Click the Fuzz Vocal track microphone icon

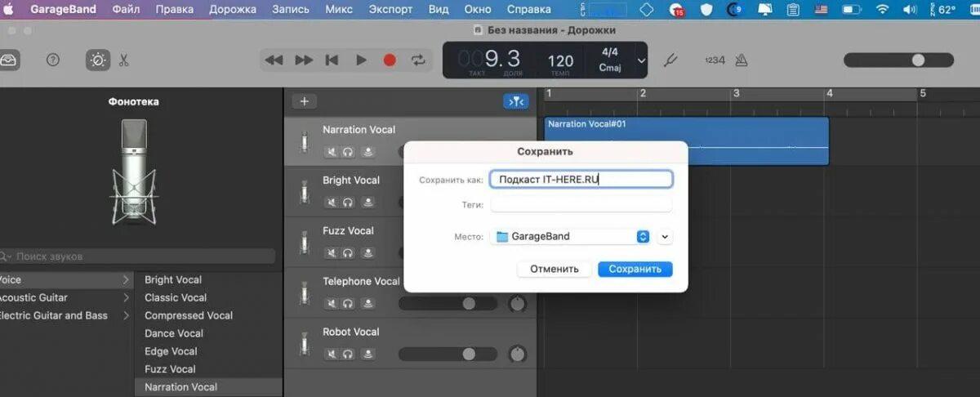pos(305,243)
